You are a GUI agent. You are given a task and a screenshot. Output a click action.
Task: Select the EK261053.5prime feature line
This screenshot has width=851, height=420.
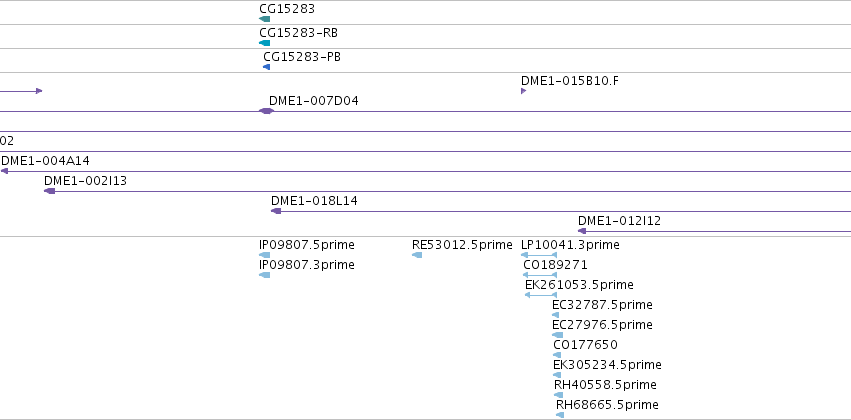click(541, 295)
